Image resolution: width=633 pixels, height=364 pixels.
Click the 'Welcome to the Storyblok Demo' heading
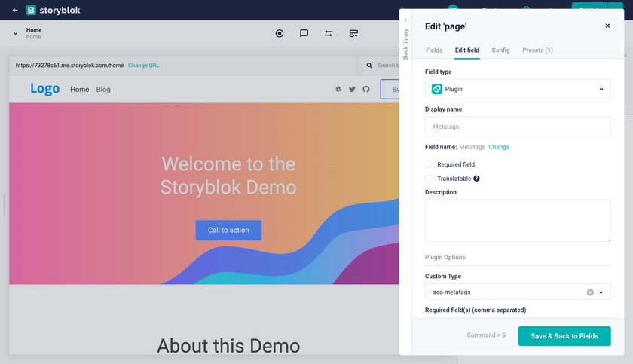pyautogui.click(x=228, y=176)
